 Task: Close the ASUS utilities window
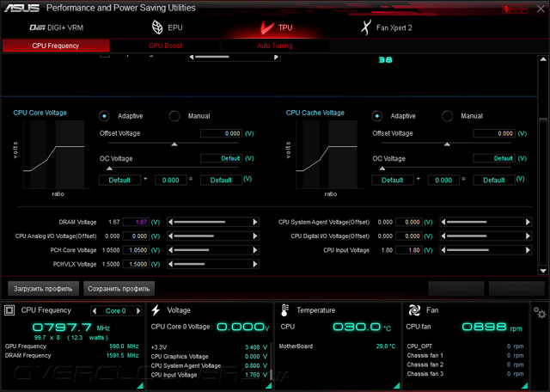pyautogui.click(x=541, y=9)
